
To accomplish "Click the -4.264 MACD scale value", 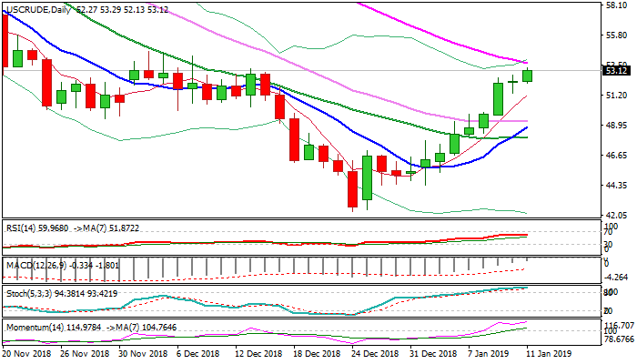I will click(617, 278).
